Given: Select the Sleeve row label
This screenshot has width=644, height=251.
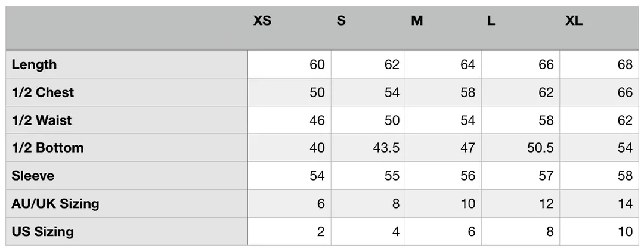Looking at the screenshot, I should pos(33,176).
